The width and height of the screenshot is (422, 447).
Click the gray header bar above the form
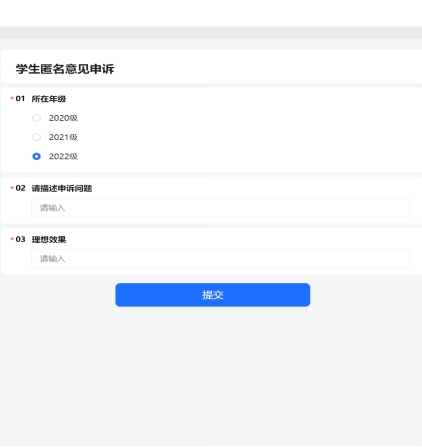coord(211,33)
